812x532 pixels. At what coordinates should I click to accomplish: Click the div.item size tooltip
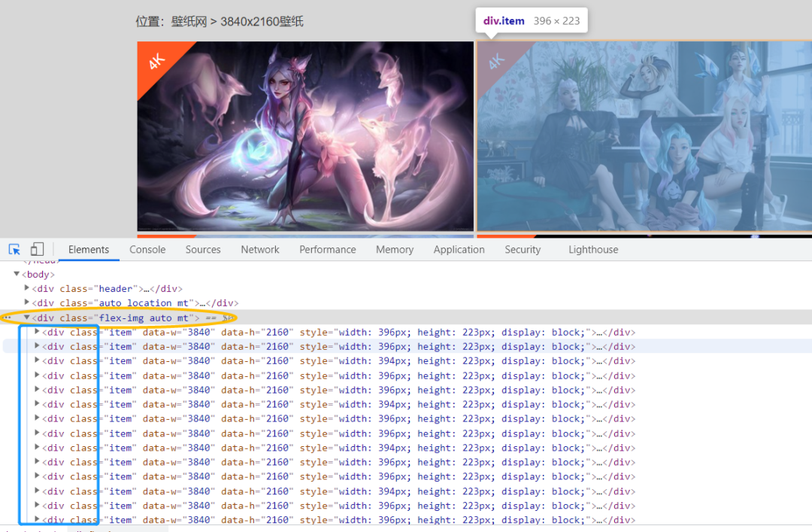click(x=532, y=21)
